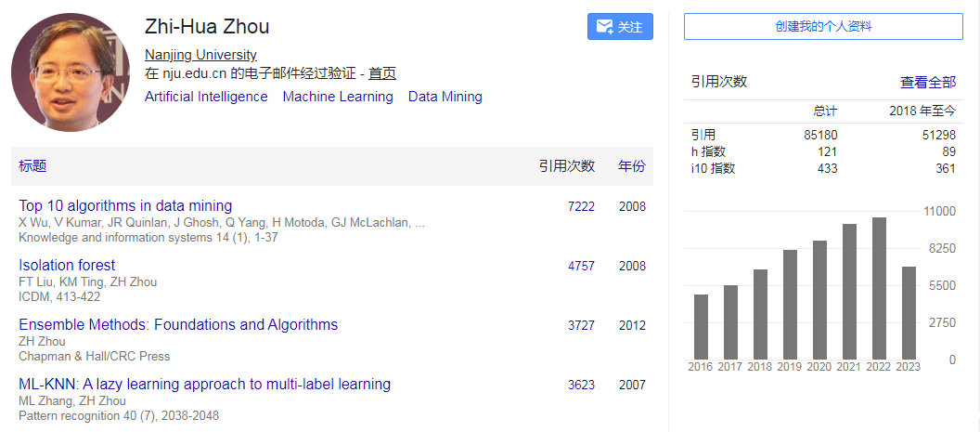This screenshot has height=432, width=980.
Task: Select the Artificial Intelligence interest tag
Action: coord(206,97)
